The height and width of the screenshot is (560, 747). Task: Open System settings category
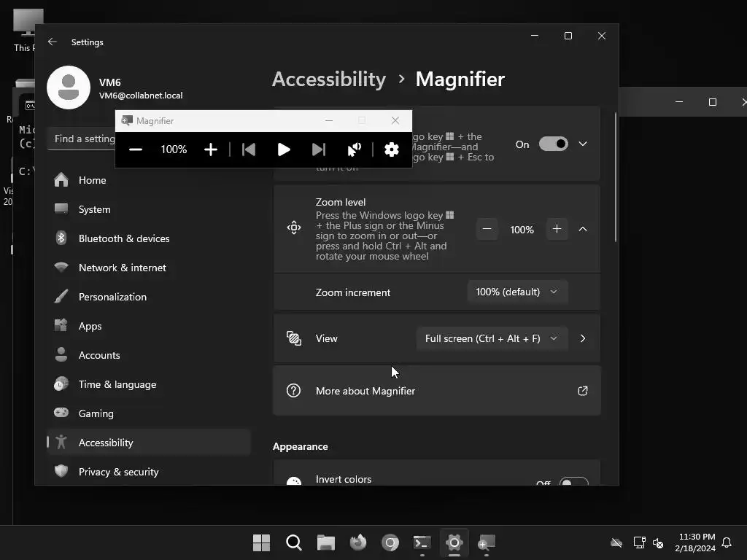click(x=149, y=209)
